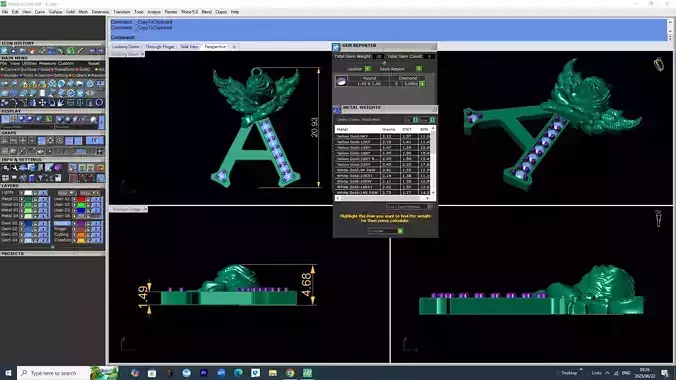The image size is (676, 380).
Task: Select the Circle tool icon in the toolbar
Action: pyautogui.click(x=100, y=103)
